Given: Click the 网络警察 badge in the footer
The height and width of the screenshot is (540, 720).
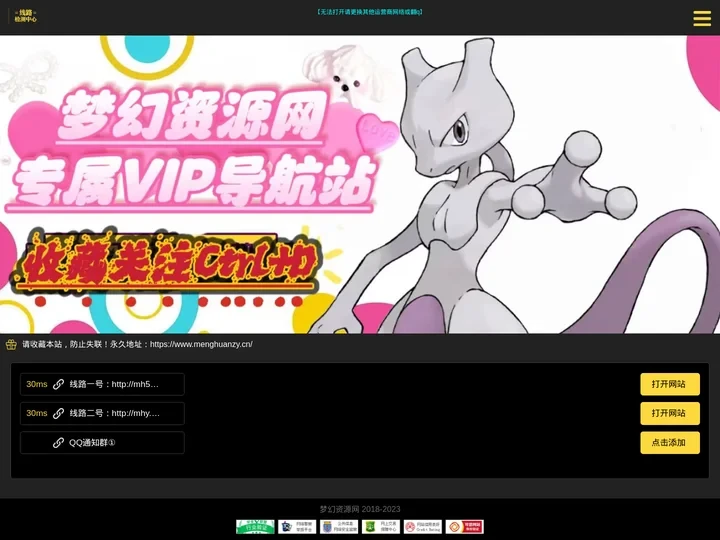Looking at the screenshot, I should coord(297,527).
